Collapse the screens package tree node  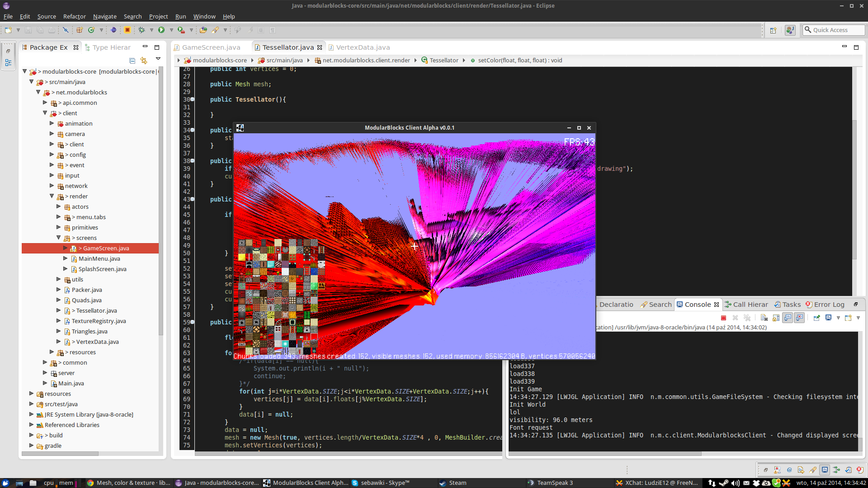pyautogui.click(x=58, y=238)
